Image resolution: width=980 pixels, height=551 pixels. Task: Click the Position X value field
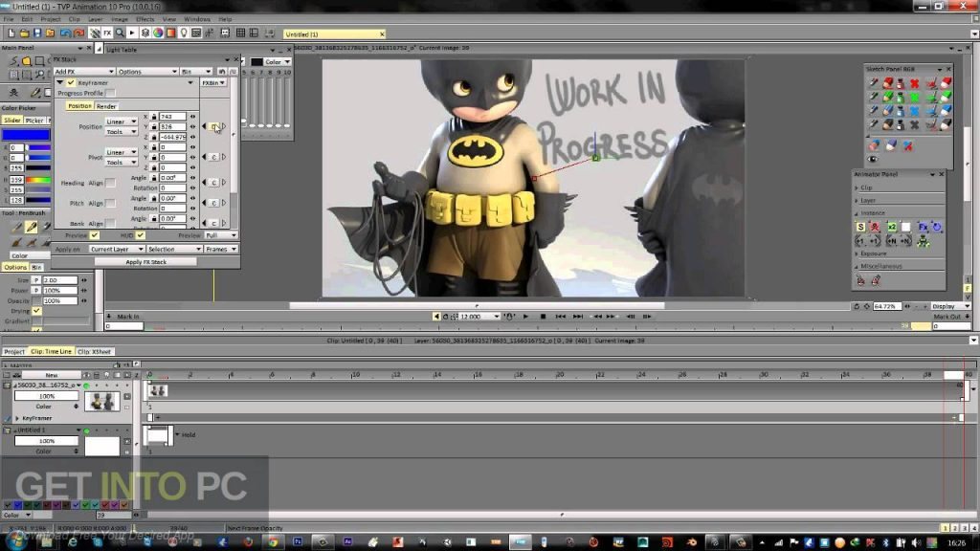pos(172,116)
